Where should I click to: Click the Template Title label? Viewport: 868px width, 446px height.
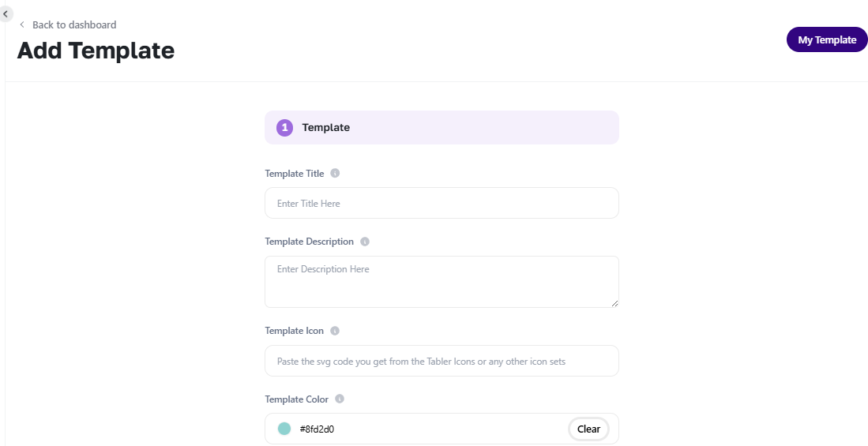pos(295,173)
